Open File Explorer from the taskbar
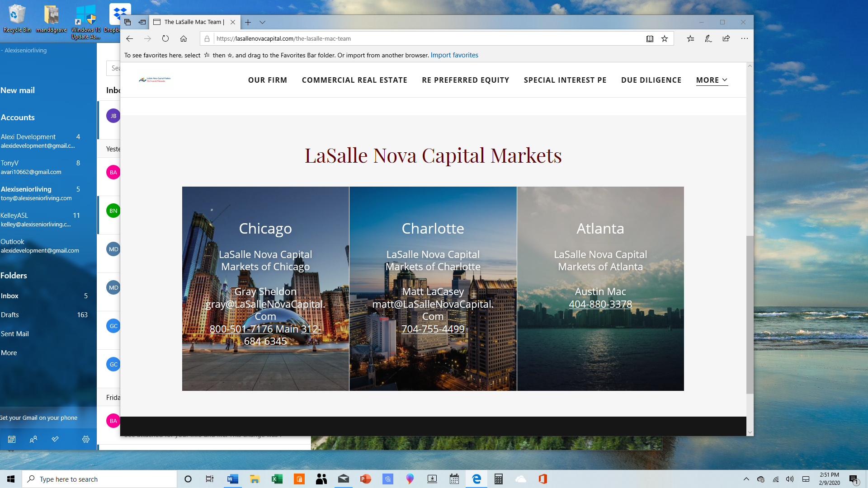This screenshot has width=868, height=488. [x=255, y=479]
